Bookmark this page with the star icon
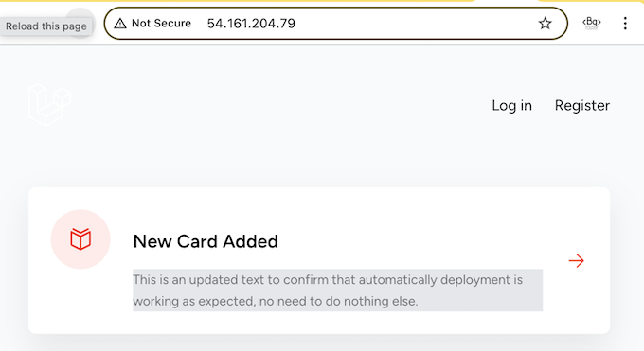Image resolution: width=644 pixels, height=351 pixels. [545, 24]
